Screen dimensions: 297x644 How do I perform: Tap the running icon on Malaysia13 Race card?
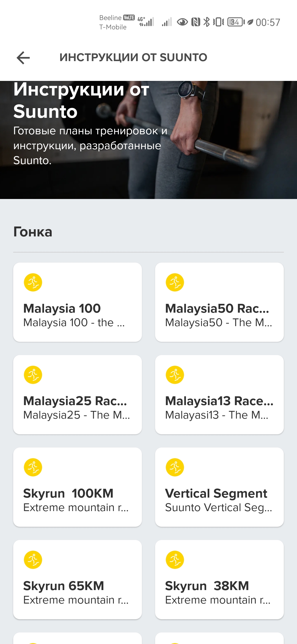[x=175, y=375]
